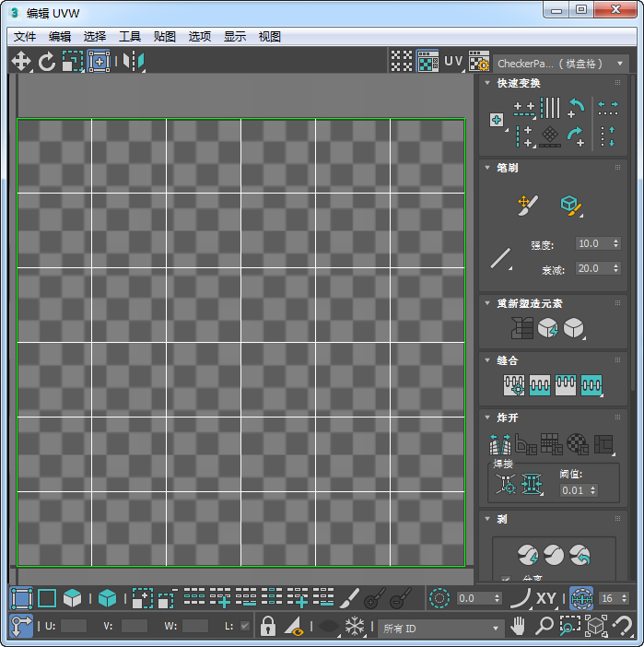The height and width of the screenshot is (647, 644).
Task: Click Rotate 90 clockwise arrow
Action: pos(576,136)
